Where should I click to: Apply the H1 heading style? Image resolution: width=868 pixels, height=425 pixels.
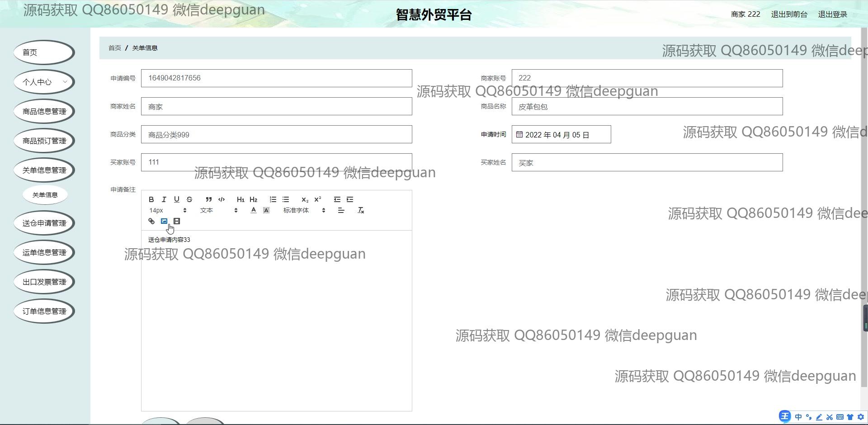pyautogui.click(x=241, y=199)
